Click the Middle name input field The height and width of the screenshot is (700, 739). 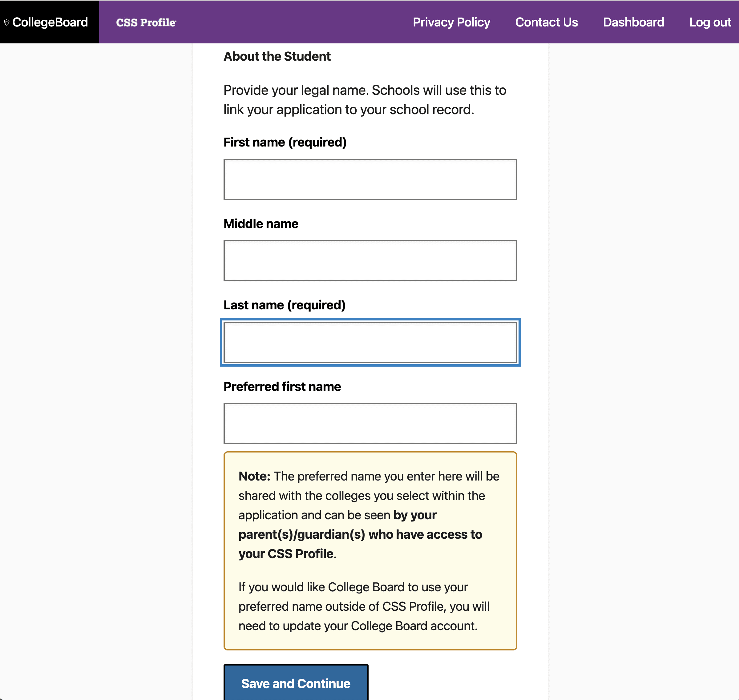(370, 260)
